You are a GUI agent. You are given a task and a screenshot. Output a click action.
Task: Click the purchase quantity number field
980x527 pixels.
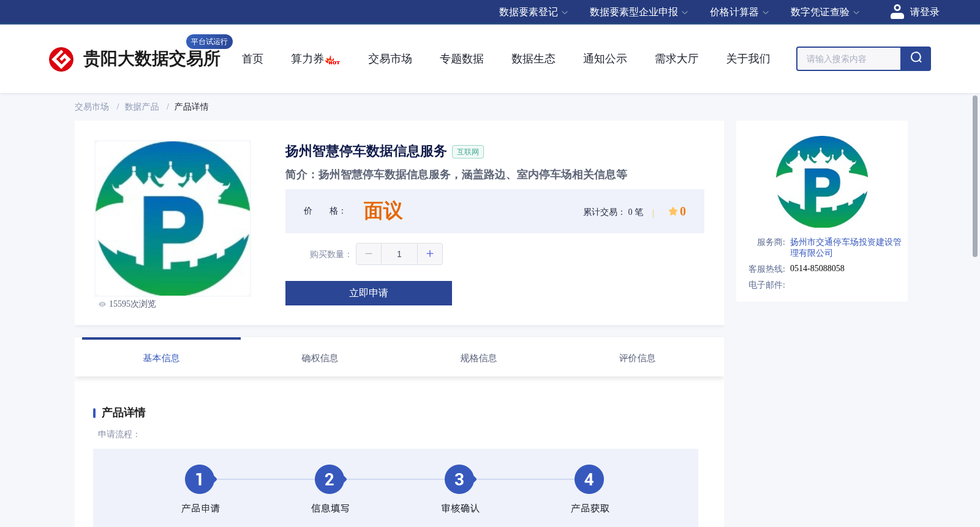point(399,254)
